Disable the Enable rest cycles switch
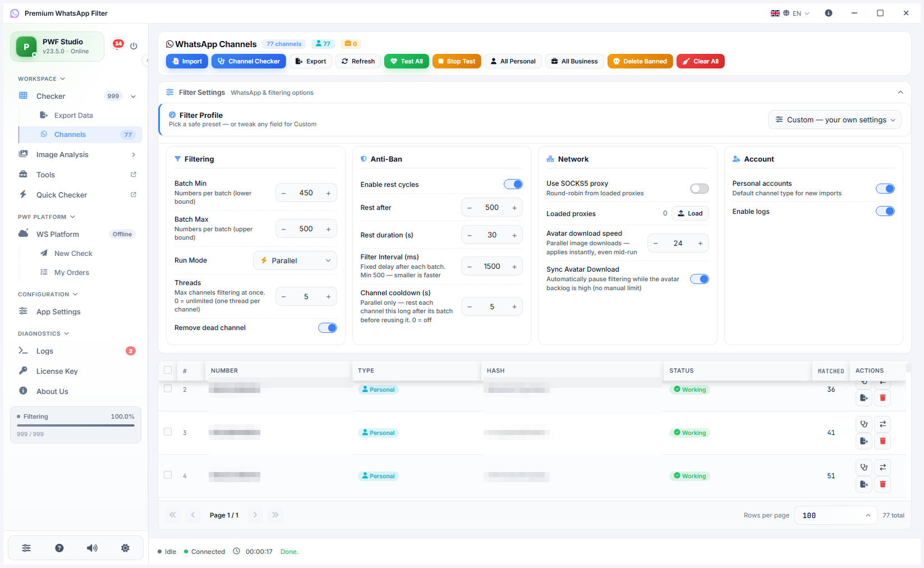Viewport: 924px width, 568px height. (513, 184)
